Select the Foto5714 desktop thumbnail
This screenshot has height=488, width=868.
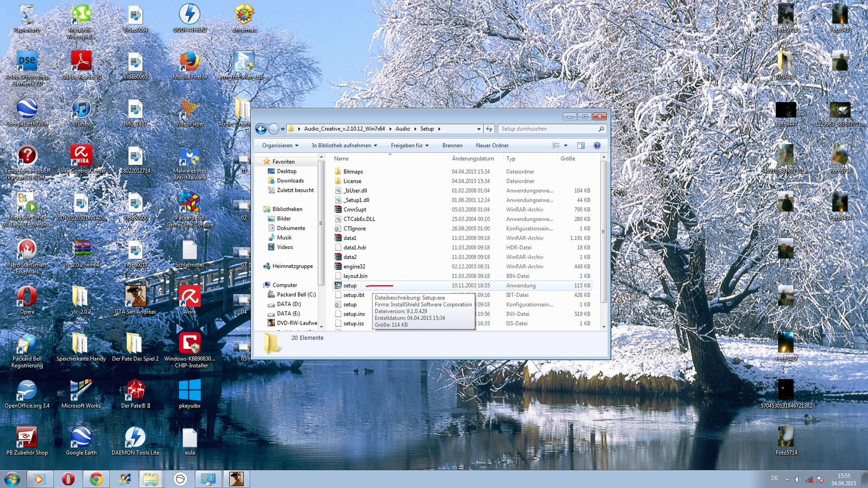786,441
